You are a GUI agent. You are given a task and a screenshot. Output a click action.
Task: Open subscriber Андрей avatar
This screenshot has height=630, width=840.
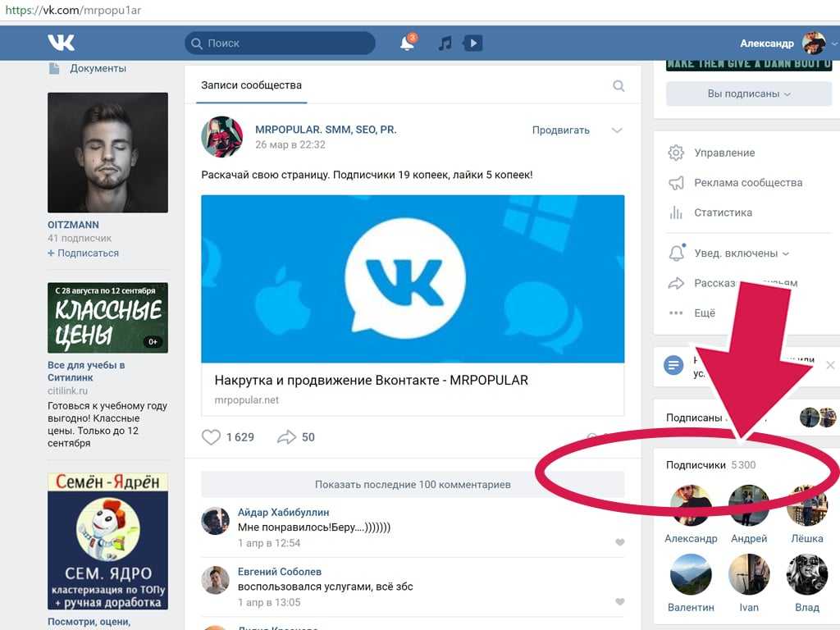(749, 505)
